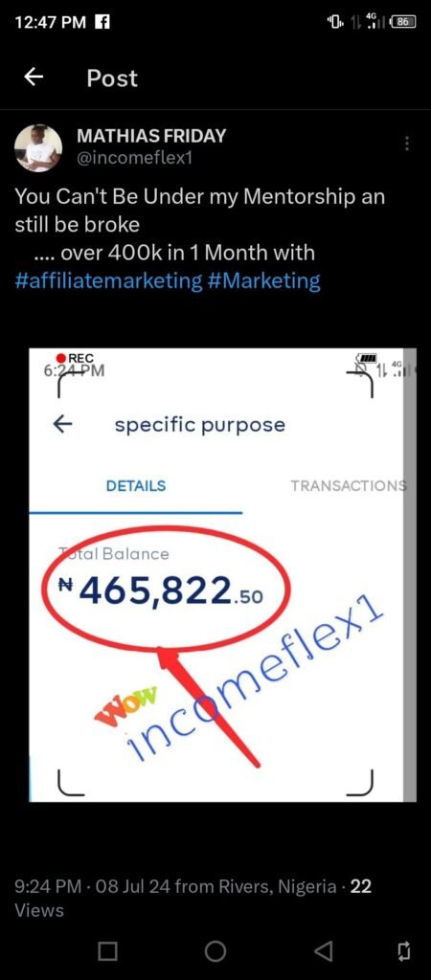Screen dimensions: 431x980
Task: Select the TRANSACTIONS tab in the image
Action: [x=349, y=485]
